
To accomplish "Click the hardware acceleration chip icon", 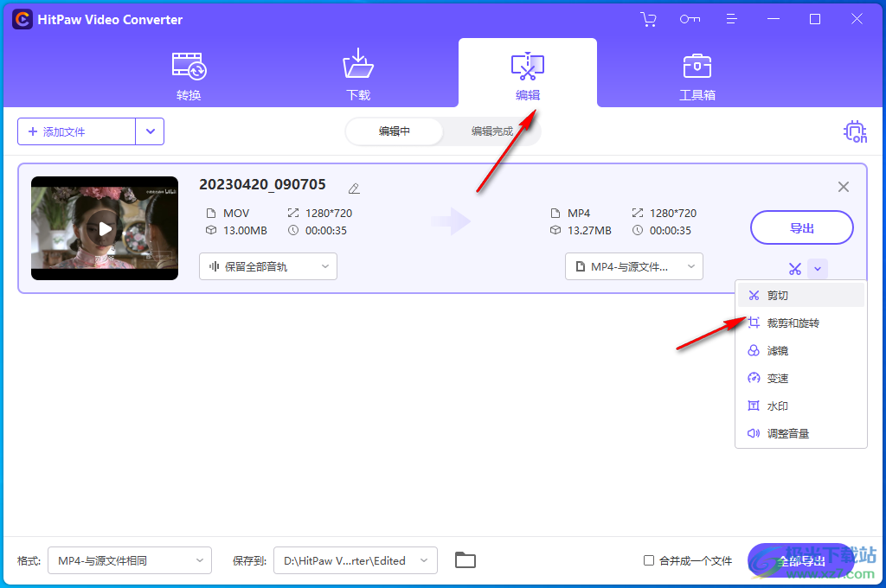I will point(855,131).
